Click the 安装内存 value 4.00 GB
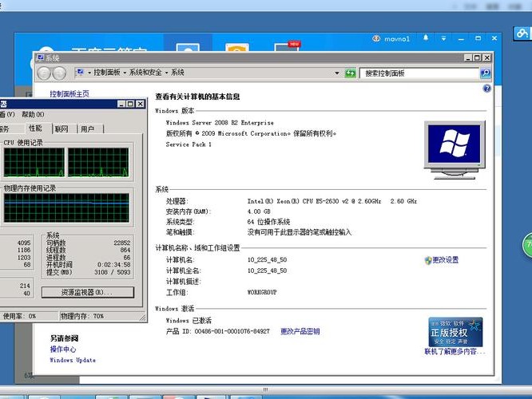532x399 pixels. [x=259, y=212]
